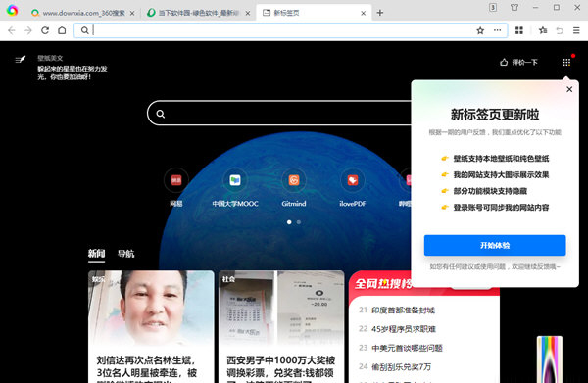The width and height of the screenshot is (588, 383).
Task: Click popup text 登录账号可同步我的网站内容
Action: (501, 208)
